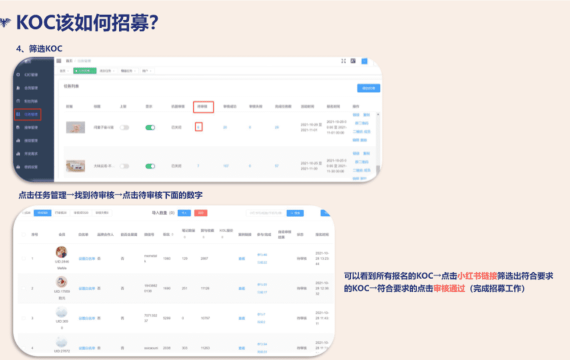Open 会员管理 in the dark sidebar
Image resolution: width=570 pixels, height=360 pixels.
tap(28, 88)
